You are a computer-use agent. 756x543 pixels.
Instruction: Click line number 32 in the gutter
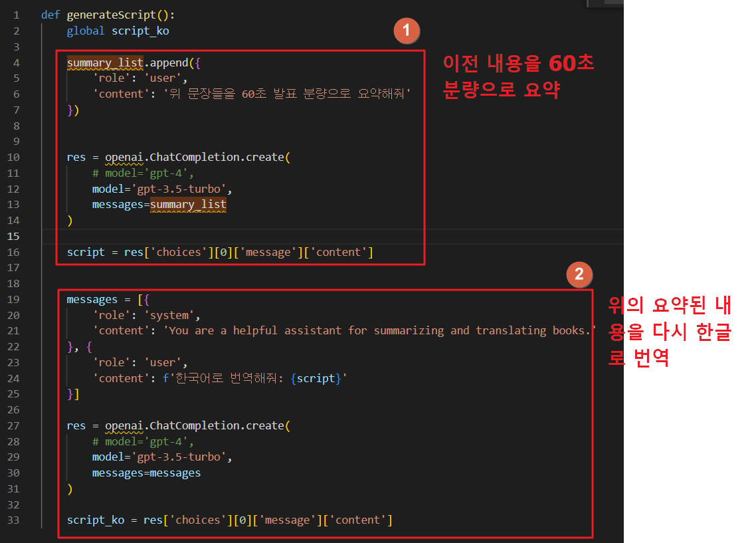13,505
